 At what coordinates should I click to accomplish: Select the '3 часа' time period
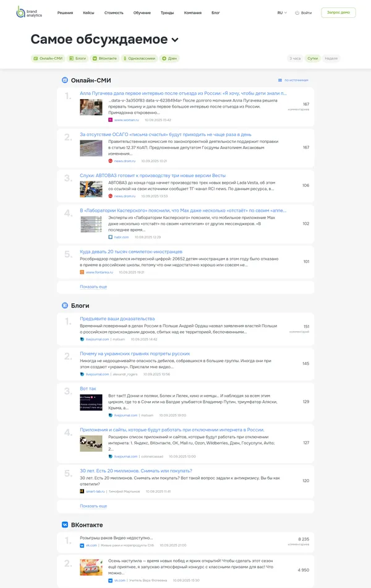(x=295, y=58)
